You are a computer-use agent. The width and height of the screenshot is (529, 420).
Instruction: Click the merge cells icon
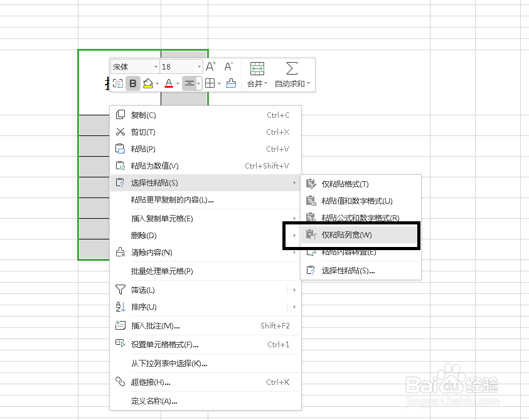(x=257, y=69)
